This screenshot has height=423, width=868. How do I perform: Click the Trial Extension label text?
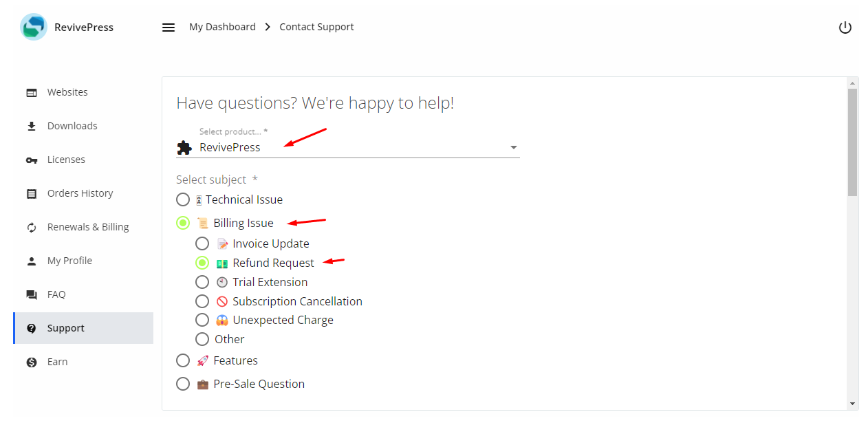[270, 282]
